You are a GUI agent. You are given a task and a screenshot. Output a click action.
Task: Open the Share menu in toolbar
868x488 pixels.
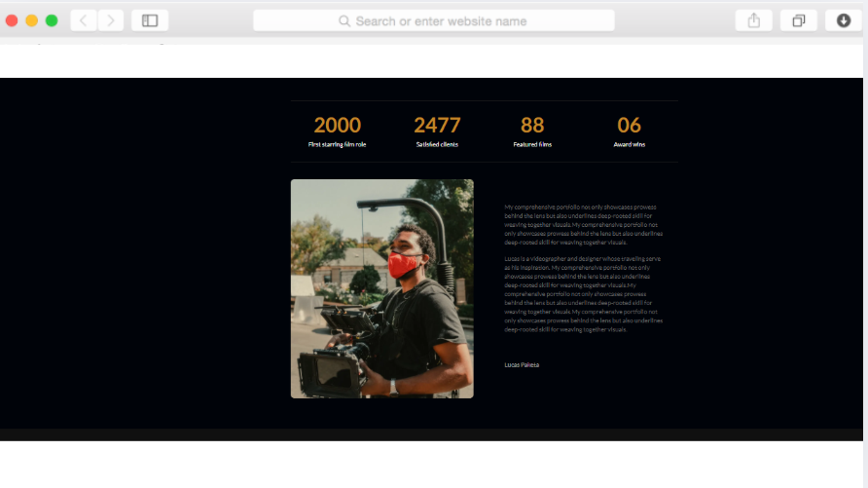(754, 20)
